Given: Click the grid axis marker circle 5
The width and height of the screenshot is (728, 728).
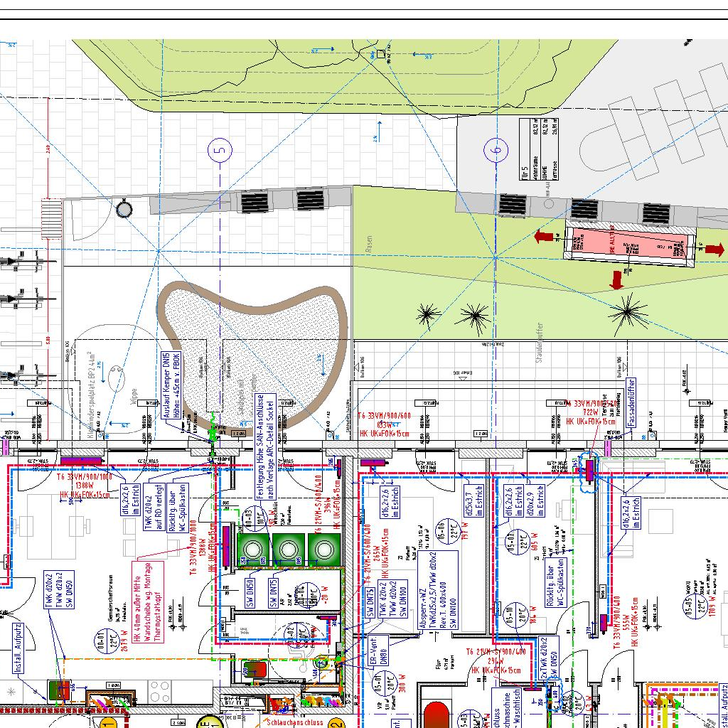Looking at the screenshot, I should click(220, 149).
